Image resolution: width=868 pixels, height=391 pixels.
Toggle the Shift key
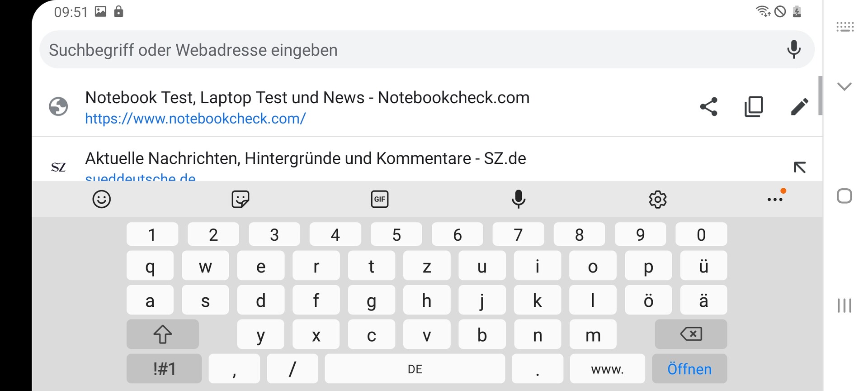pos(162,334)
